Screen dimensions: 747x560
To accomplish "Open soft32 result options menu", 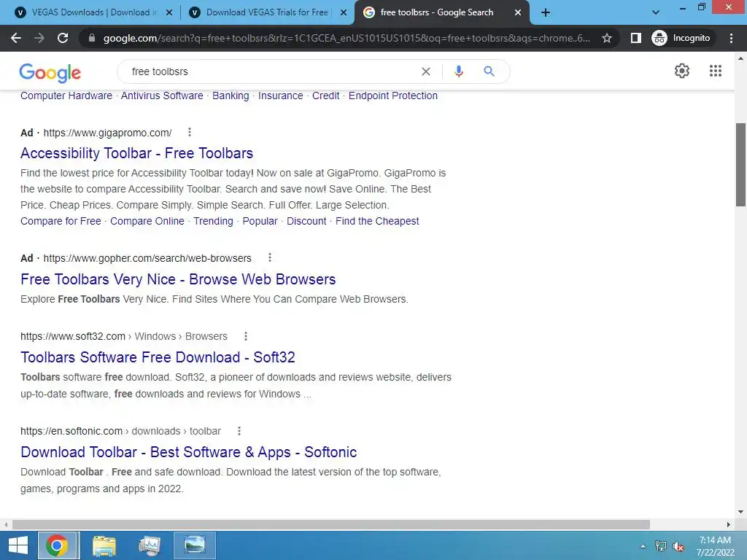I will pos(246,336).
